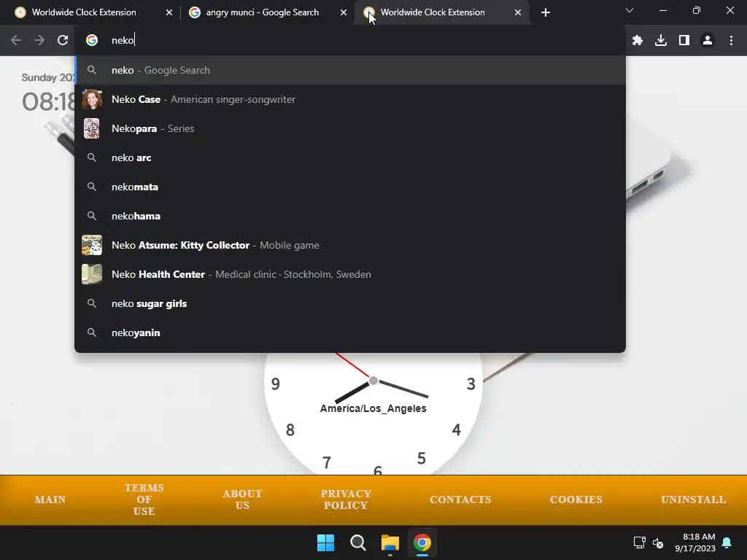
Task: Open the Windows Start menu
Action: [x=326, y=542]
